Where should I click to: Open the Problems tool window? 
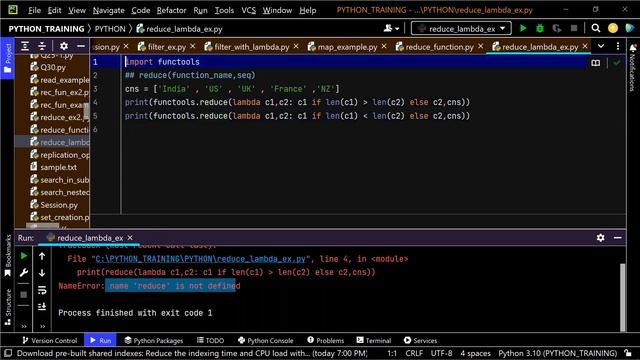point(326,340)
